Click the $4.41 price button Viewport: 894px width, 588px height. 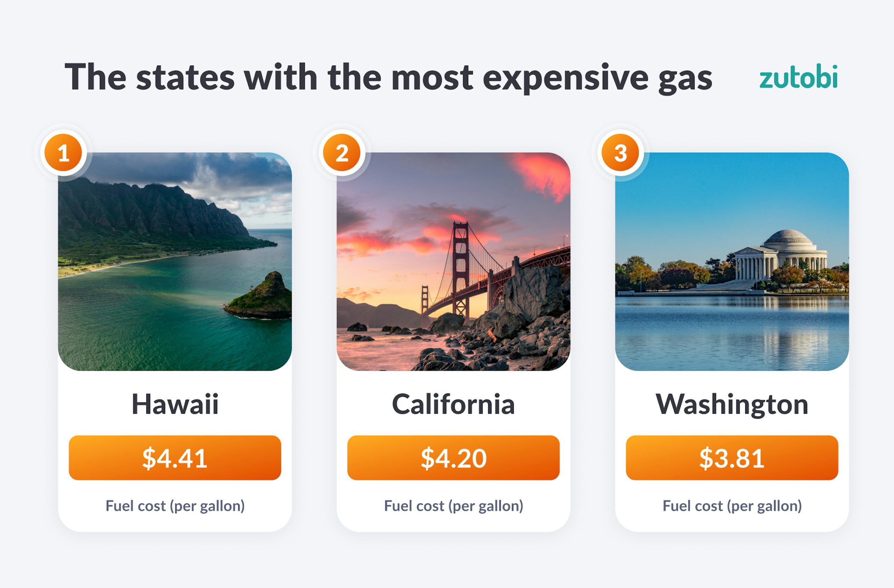pos(175,458)
